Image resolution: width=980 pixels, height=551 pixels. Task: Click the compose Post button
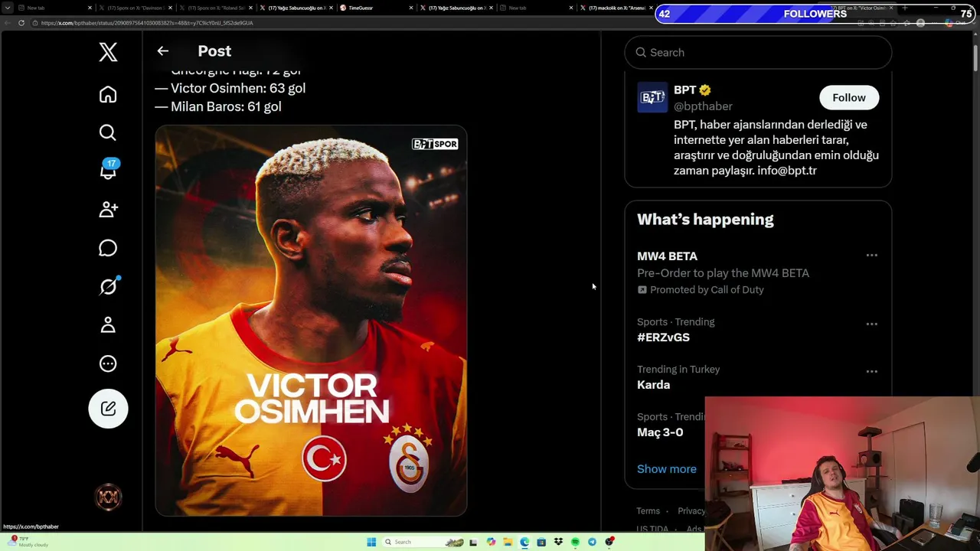(108, 409)
